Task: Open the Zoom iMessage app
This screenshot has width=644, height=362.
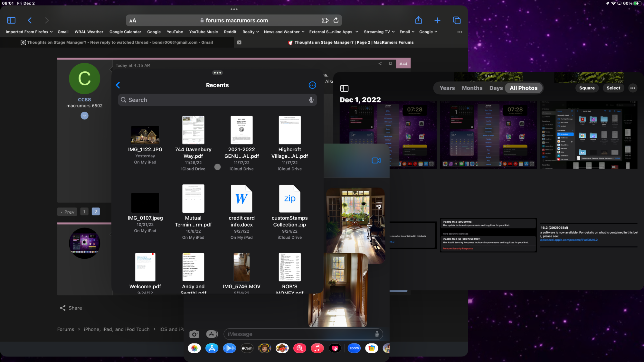Action: click(x=354, y=348)
